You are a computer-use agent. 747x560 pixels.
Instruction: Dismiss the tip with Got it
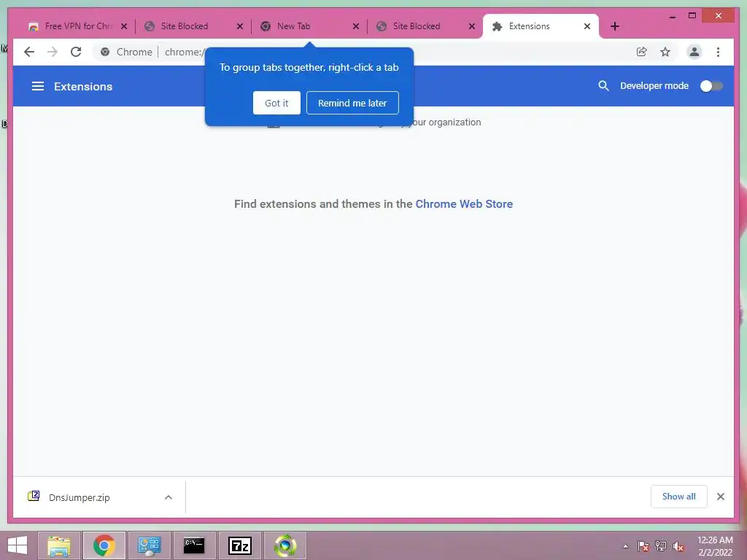276,103
